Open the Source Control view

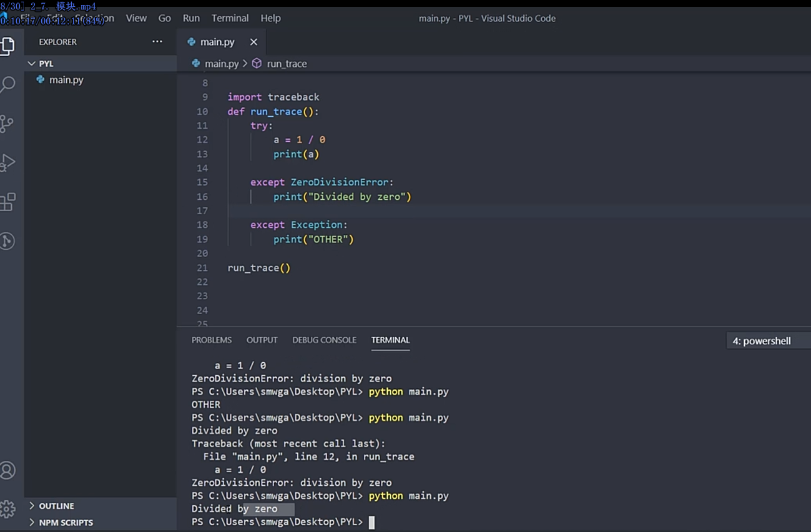pos(7,124)
